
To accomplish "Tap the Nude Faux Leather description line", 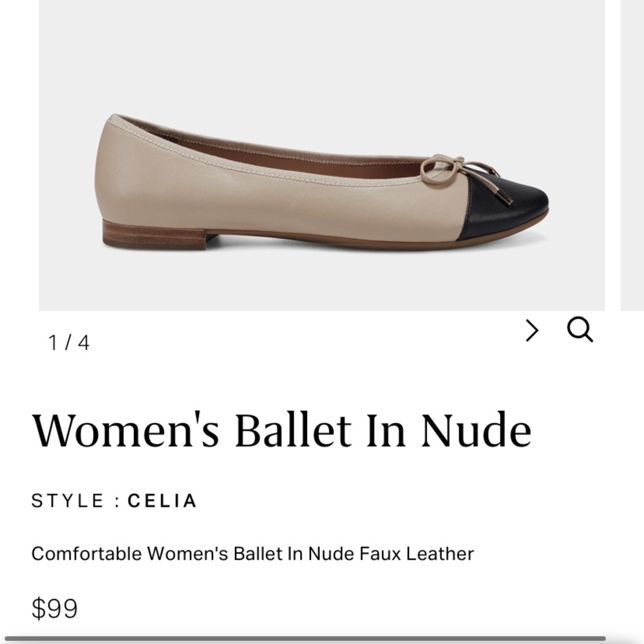I will [x=253, y=553].
